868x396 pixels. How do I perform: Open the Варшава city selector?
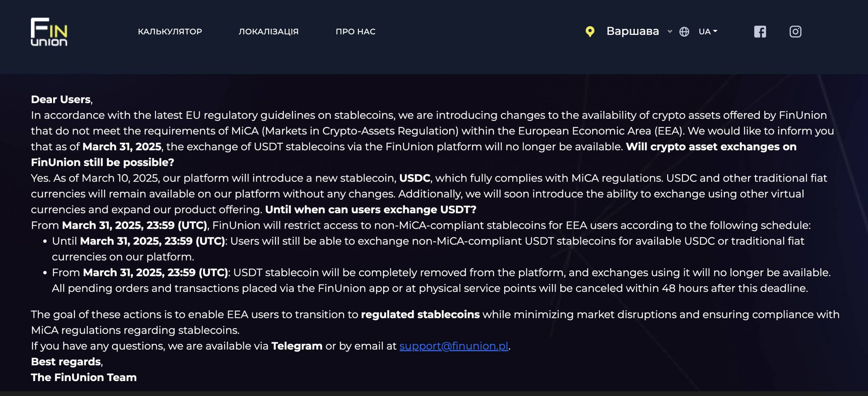point(633,31)
